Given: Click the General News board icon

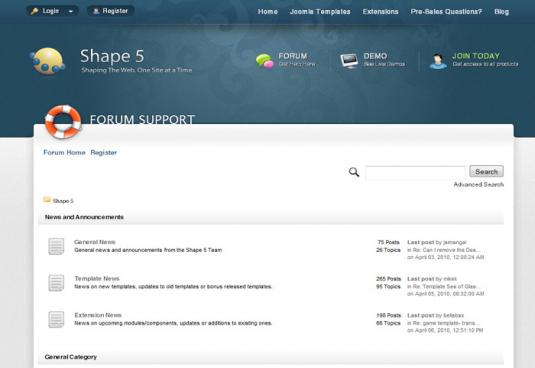Looking at the screenshot, I should (56, 246).
